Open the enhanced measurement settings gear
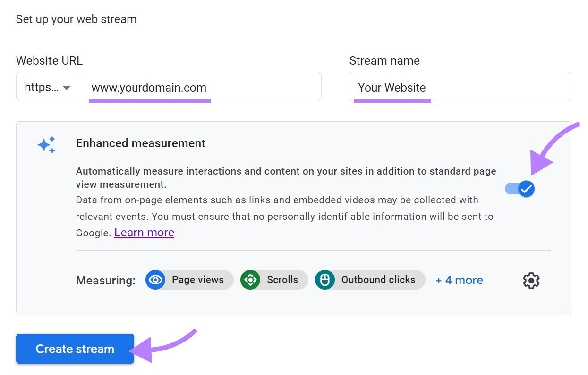Viewport: 588px width, 375px height. point(531,280)
